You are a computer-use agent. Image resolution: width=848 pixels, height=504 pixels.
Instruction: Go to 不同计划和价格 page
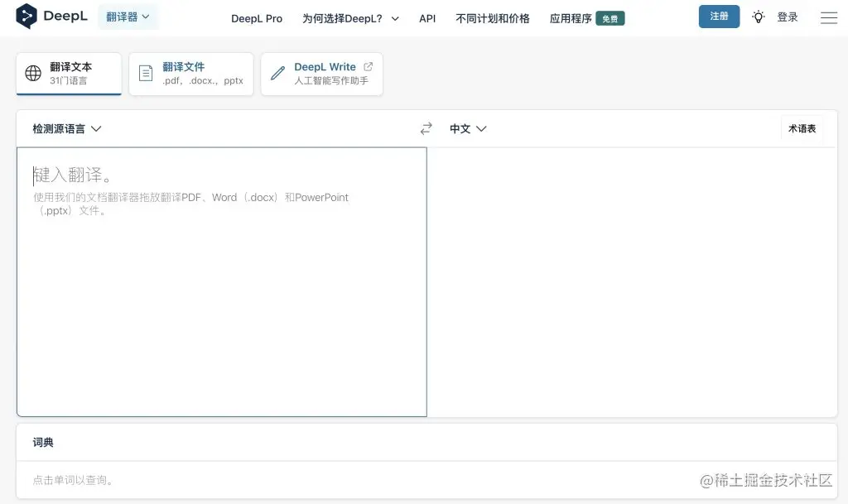click(x=492, y=18)
